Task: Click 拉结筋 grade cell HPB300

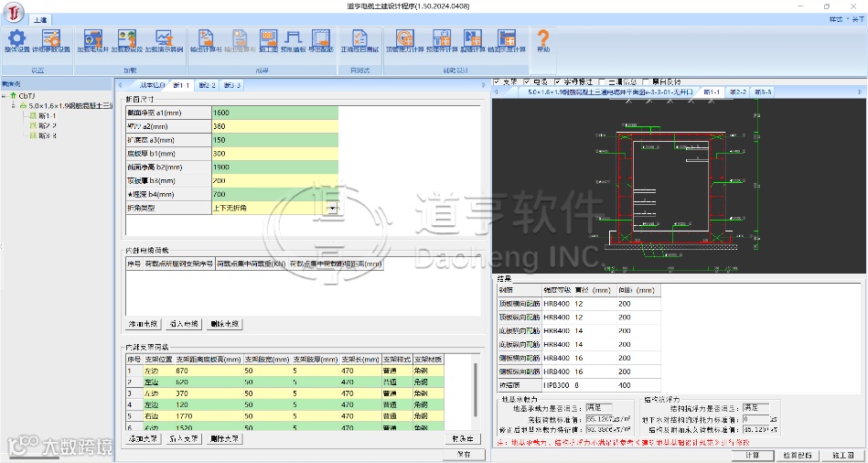Action: pyautogui.click(x=557, y=385)
